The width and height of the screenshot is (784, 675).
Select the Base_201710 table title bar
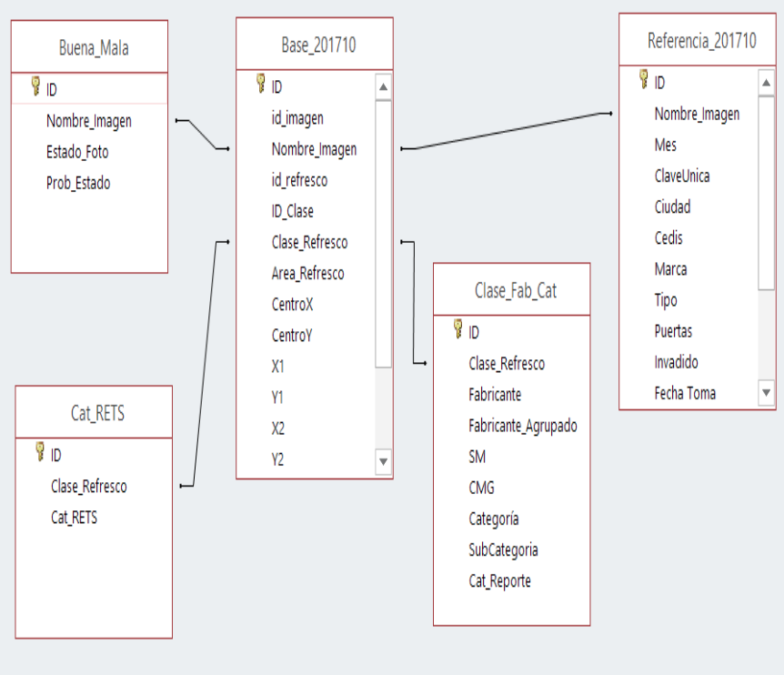(315, 45)
